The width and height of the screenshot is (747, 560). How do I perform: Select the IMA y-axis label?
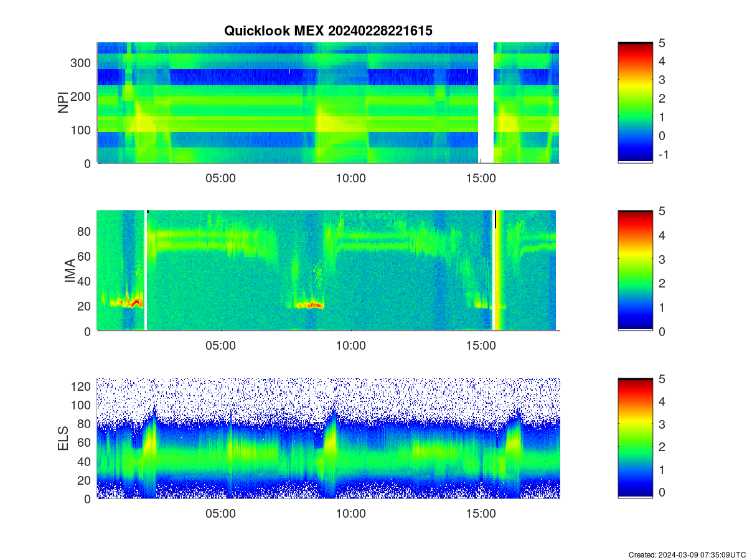[x=70, y=271]
